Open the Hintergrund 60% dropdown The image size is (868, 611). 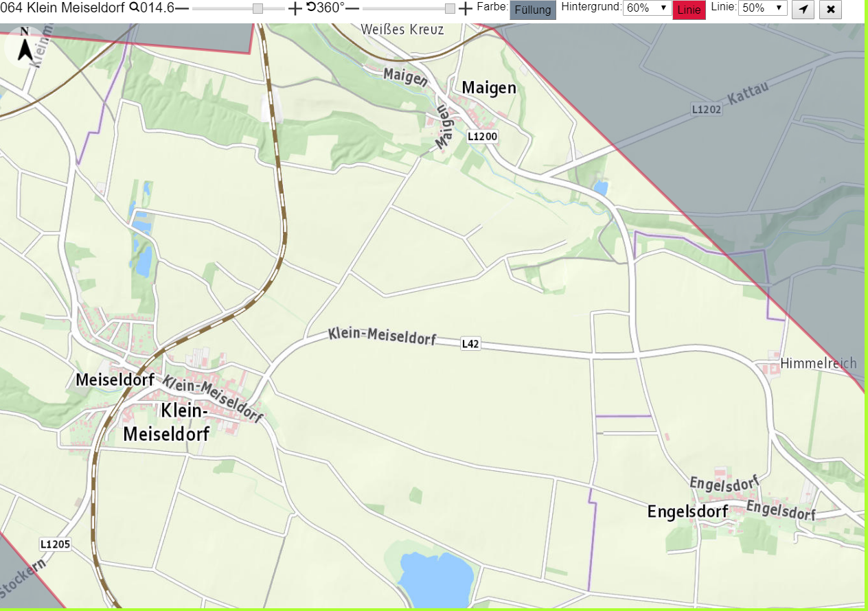[x=647, y=8]
